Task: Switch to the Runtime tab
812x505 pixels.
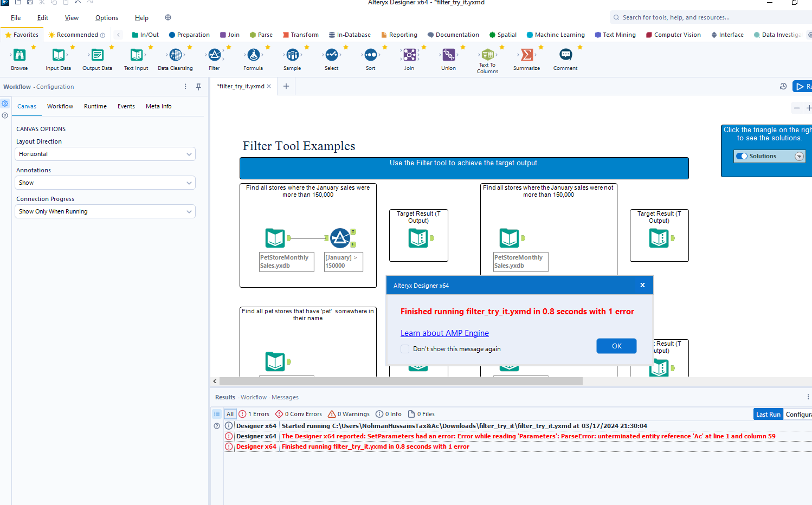Action: [95, 106]
